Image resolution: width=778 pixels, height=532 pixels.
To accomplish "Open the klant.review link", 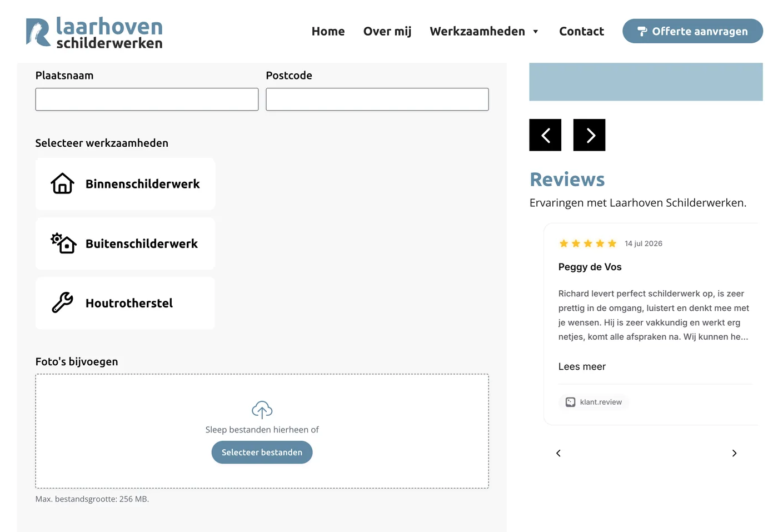I will [x=594, y=402].
